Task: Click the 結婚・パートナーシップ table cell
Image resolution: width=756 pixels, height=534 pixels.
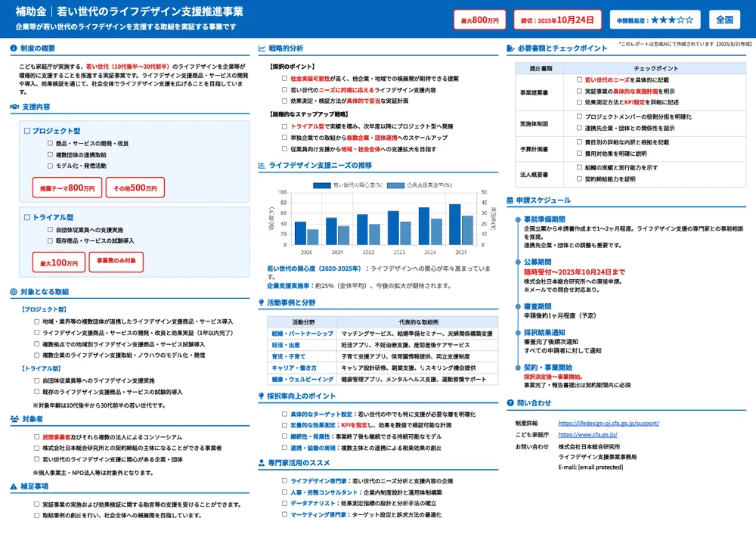Action: click(302, 334)
